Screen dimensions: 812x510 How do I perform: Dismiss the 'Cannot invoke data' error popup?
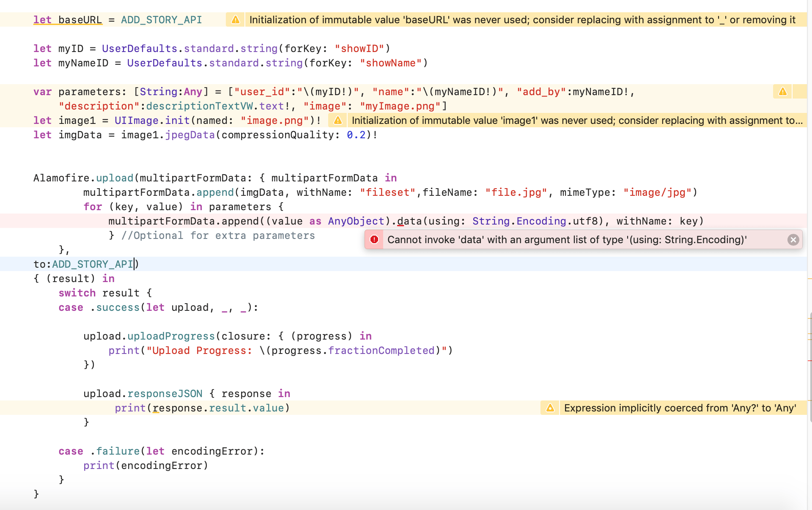(x=793, y=240)
